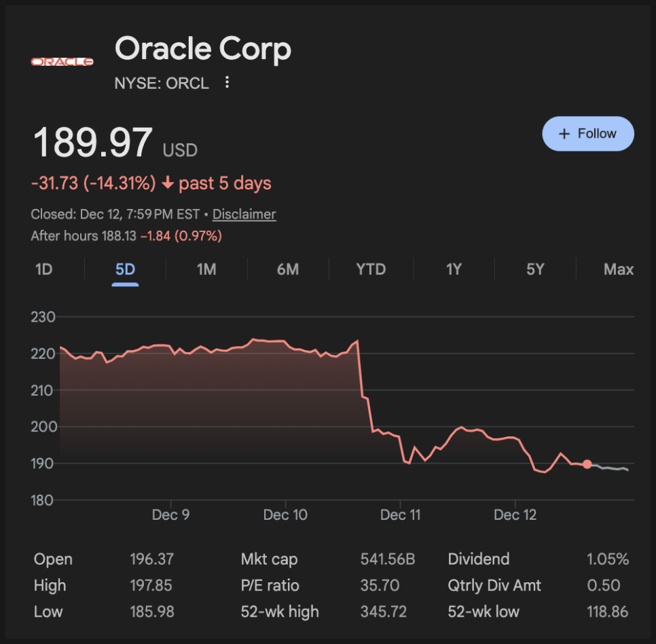Click the Mkt cap value 541.56B

(x=387, y=559)
